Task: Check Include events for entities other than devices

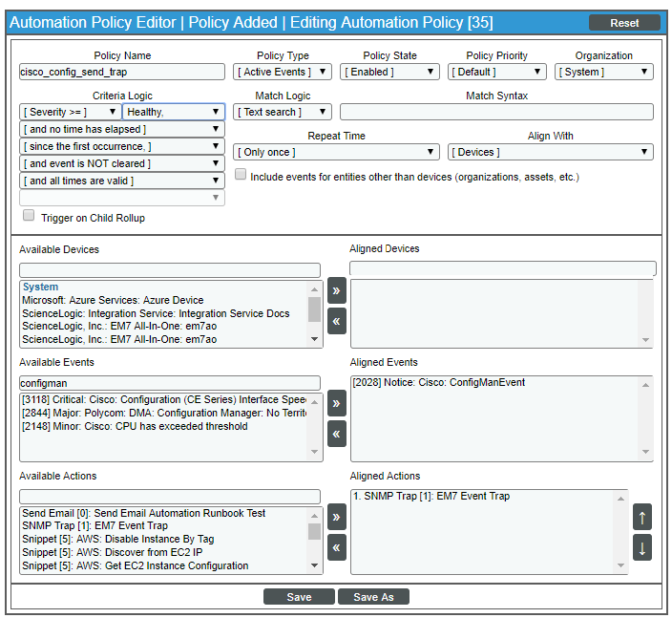Action: point(241,175)
